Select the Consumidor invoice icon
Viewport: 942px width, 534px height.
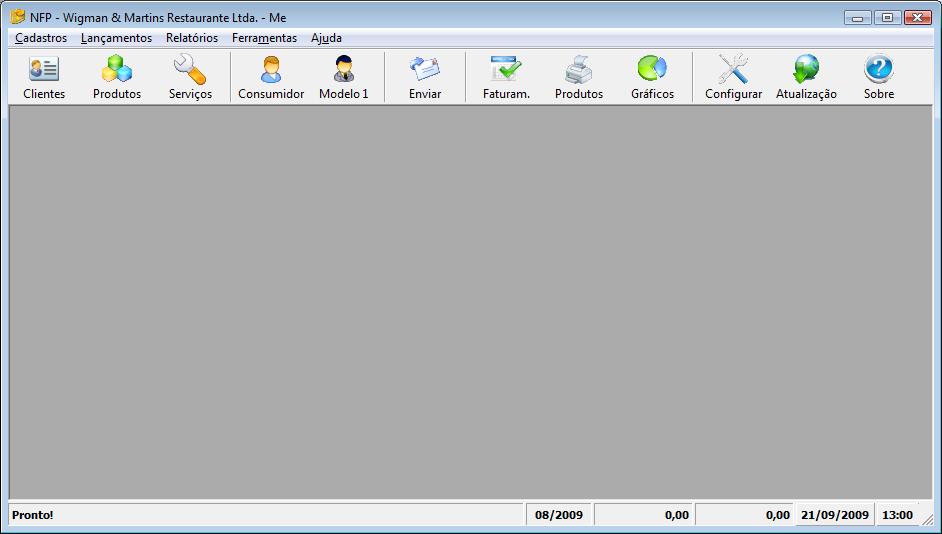(x=271, y=69)
